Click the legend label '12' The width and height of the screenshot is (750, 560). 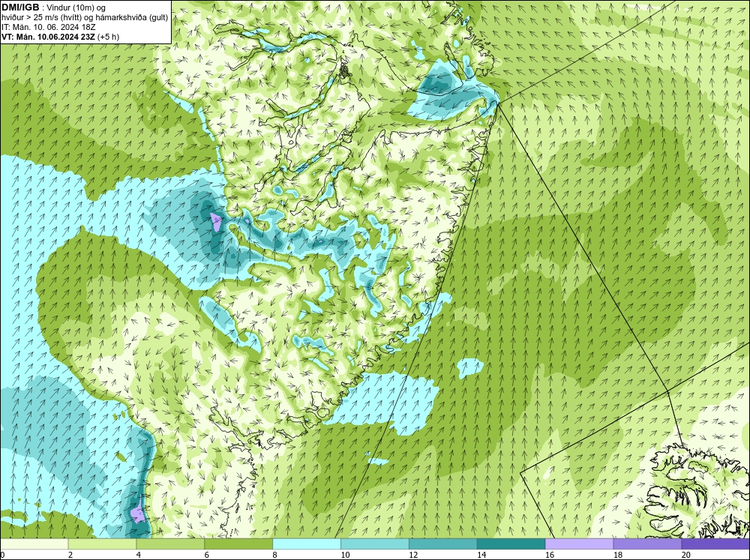[413, 555]
